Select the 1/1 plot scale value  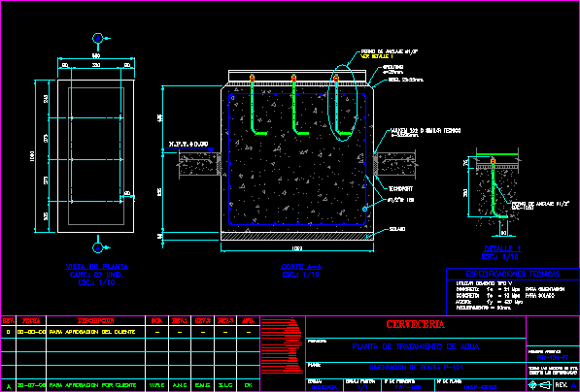(362, 387)
